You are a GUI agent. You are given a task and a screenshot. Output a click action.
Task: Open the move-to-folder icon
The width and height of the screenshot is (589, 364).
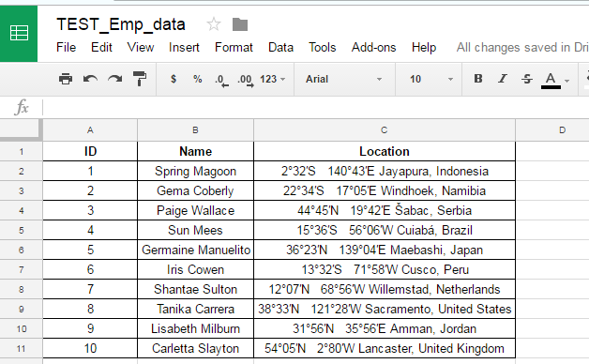(x=240, y=24)
